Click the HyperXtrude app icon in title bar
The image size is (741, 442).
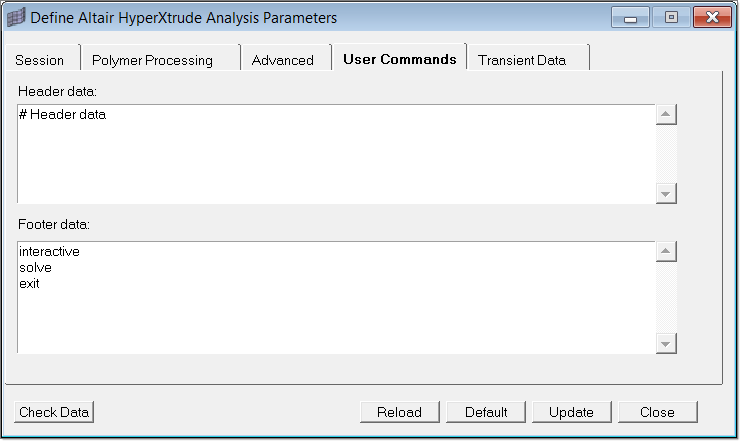16,17
